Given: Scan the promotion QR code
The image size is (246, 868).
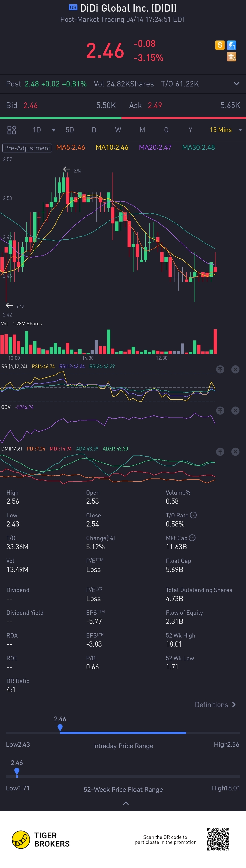Looking at the screenshot, I should click(x=218, y=839).
